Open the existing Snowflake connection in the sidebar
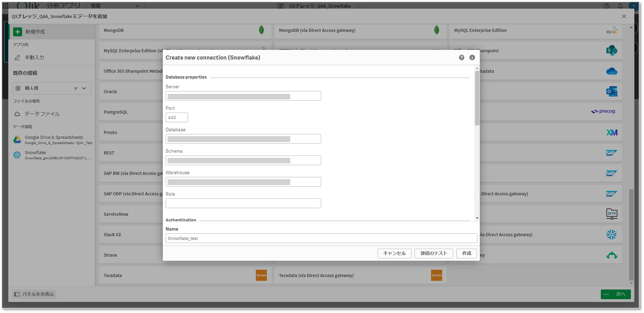 (52, 155)
